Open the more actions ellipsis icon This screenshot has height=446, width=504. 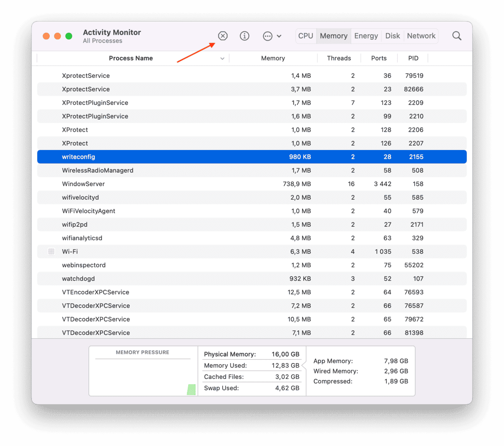point(268,36)
